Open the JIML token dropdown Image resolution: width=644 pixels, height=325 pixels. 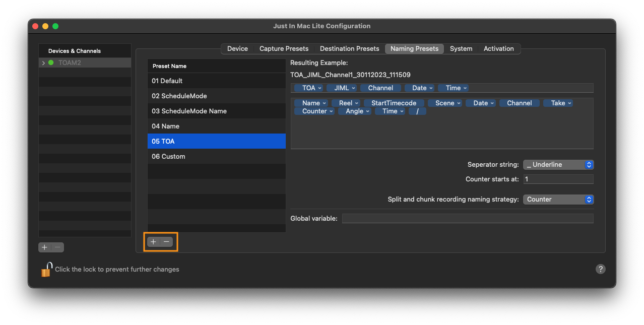pyautogui.click(x=342, y=88)
